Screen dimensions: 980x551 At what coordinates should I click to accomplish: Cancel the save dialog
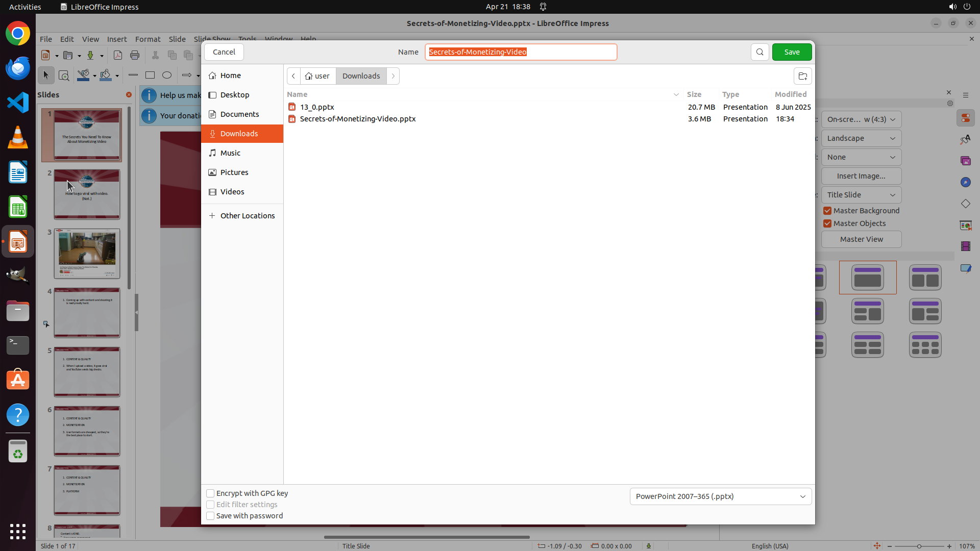224,52
